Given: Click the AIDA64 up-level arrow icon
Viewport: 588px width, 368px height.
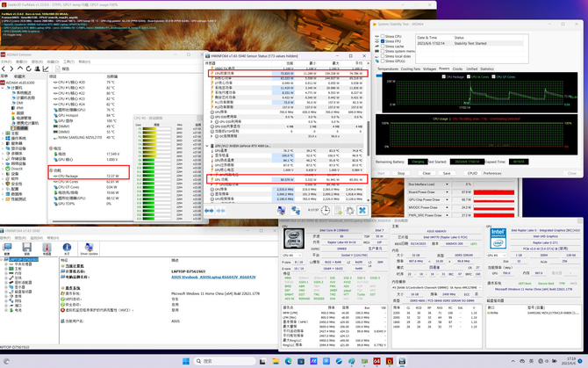Looking at the screenshot, I should click(20, 69).
